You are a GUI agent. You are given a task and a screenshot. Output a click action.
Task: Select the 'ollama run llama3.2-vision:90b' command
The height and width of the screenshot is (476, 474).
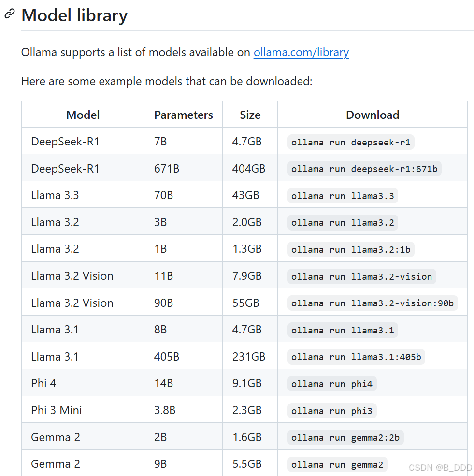(373, 303)
